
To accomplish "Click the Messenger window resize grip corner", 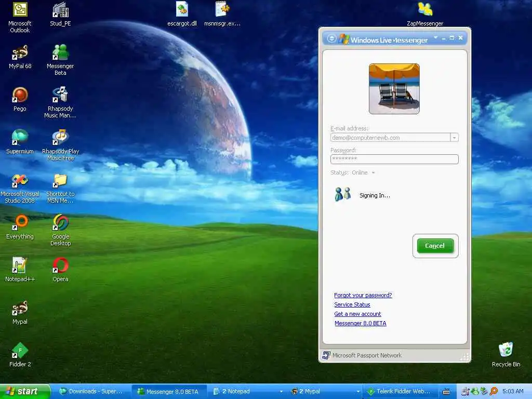I will click(x=465, y=357).
